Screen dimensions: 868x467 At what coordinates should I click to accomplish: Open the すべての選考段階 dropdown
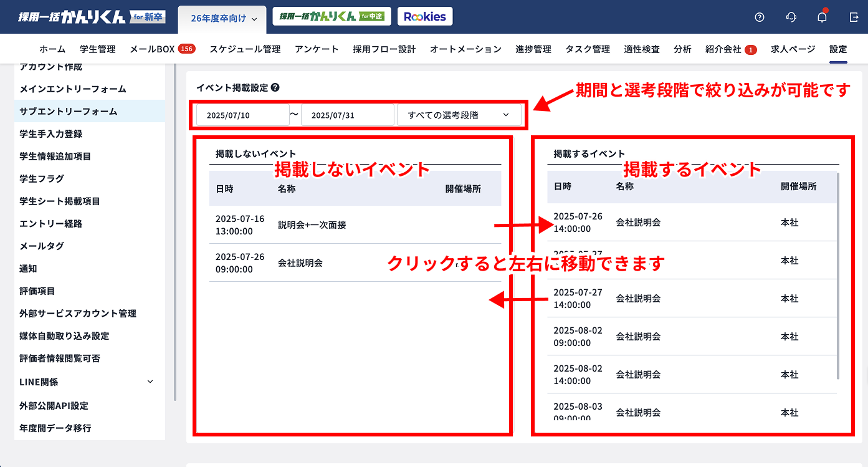point(459,114)
